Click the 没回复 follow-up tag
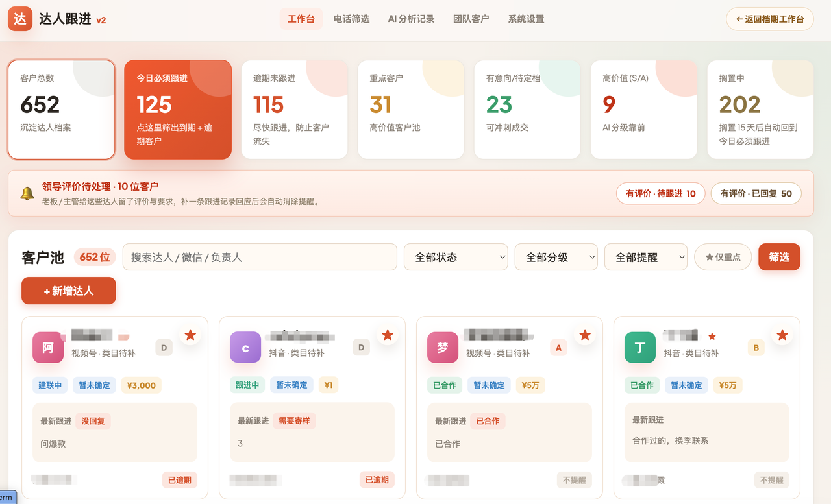The image size is (831, 504). point(93,420)
